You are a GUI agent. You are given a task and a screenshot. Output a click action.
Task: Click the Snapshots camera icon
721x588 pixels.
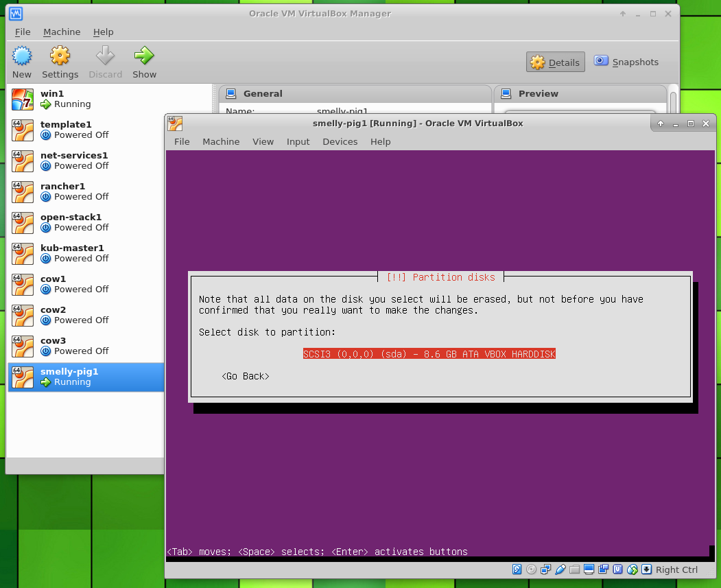tap(600, 60)
